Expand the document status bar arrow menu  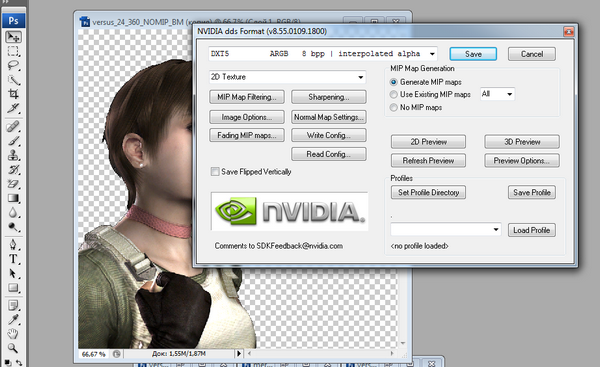(239, 354)
